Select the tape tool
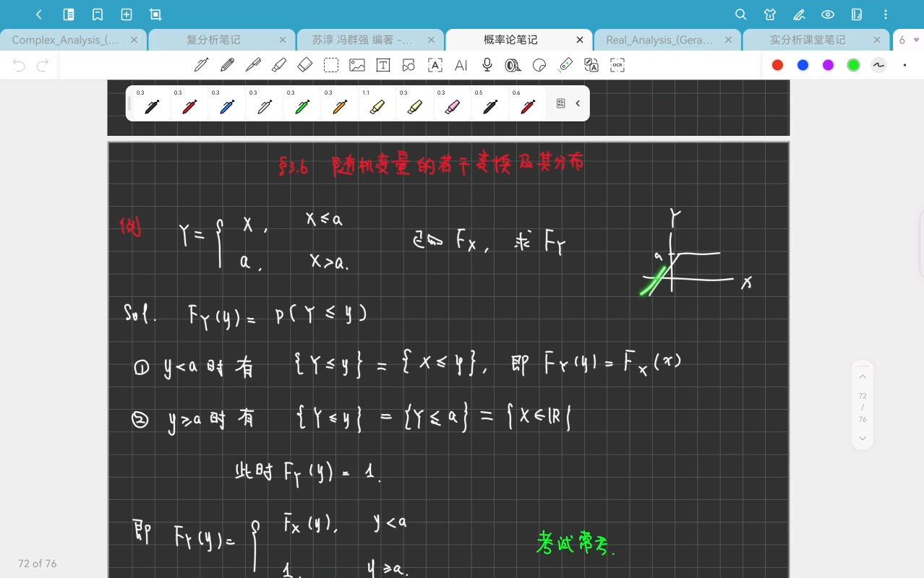 (x=513, y=65)
